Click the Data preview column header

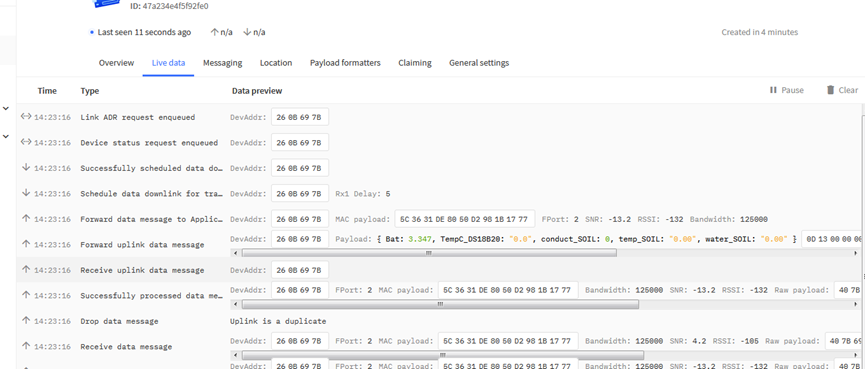click(257, 90)
